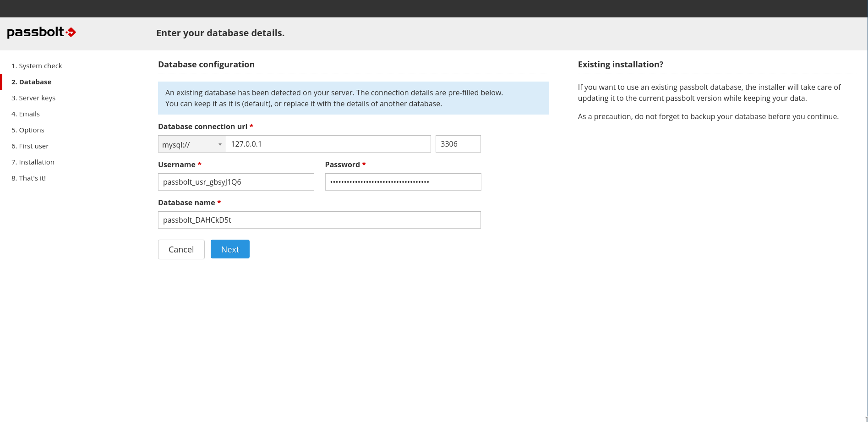
Task: Select step 5. Options
Action: coord(28,130)
